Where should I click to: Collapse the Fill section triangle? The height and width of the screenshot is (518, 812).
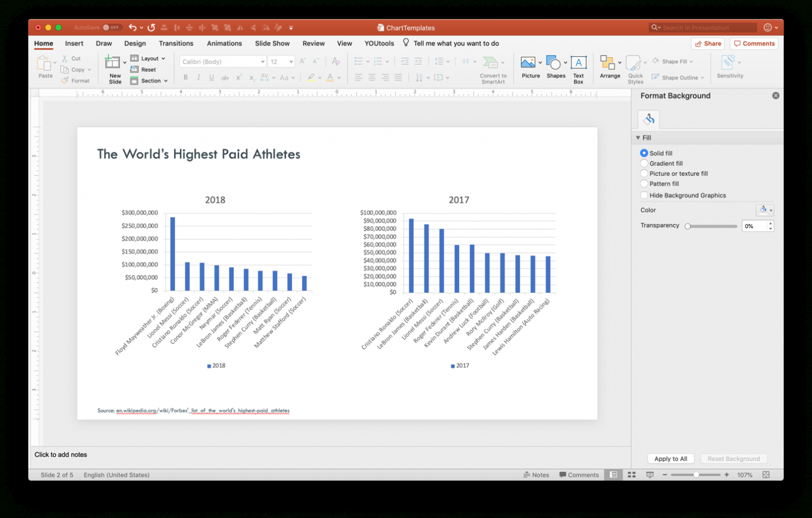pyautogui.click(x=638, y=138)
